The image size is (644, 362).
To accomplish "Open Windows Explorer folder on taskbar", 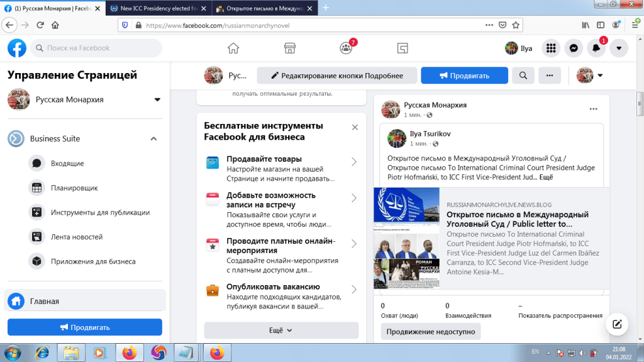I will click(71, 353).
